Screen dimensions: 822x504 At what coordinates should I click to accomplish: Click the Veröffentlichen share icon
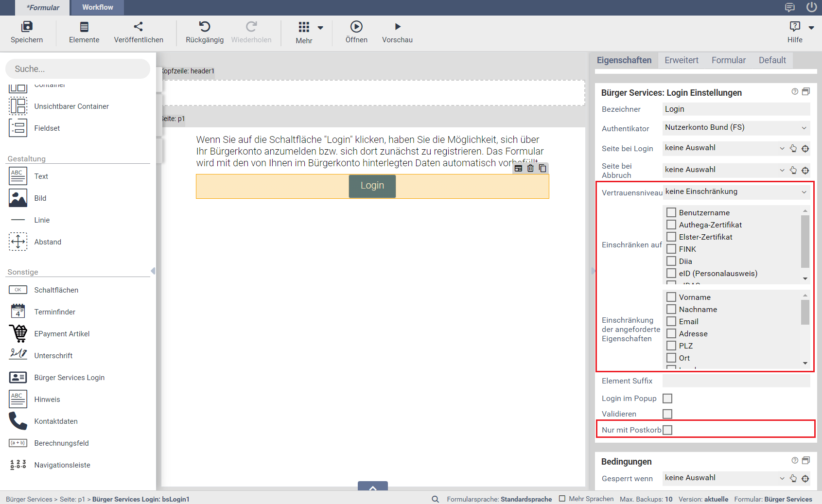pos(139,27)
